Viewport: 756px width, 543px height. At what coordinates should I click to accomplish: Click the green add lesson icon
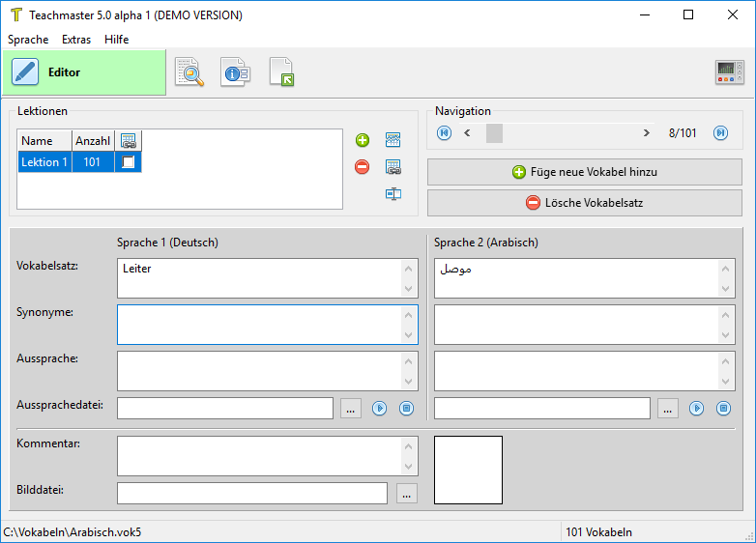[x=363, y=141]
